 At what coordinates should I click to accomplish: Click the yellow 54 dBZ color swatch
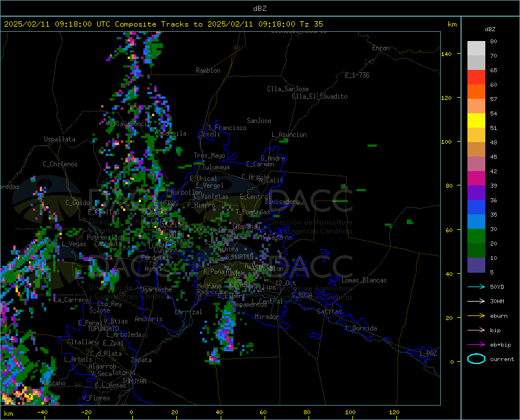click(x=476, y=120)
